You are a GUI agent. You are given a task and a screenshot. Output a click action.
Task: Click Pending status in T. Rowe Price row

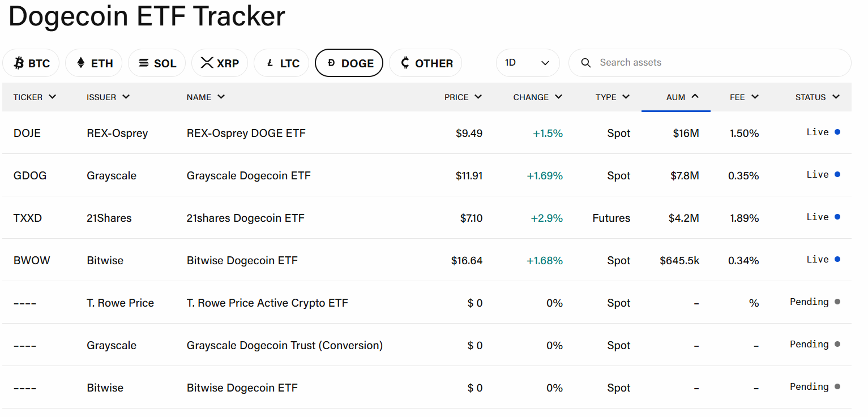[x=815, y=302]
